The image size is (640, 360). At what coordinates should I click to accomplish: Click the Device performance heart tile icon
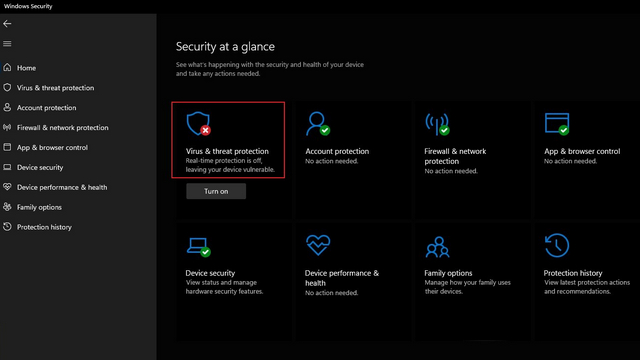pos(318,245)
